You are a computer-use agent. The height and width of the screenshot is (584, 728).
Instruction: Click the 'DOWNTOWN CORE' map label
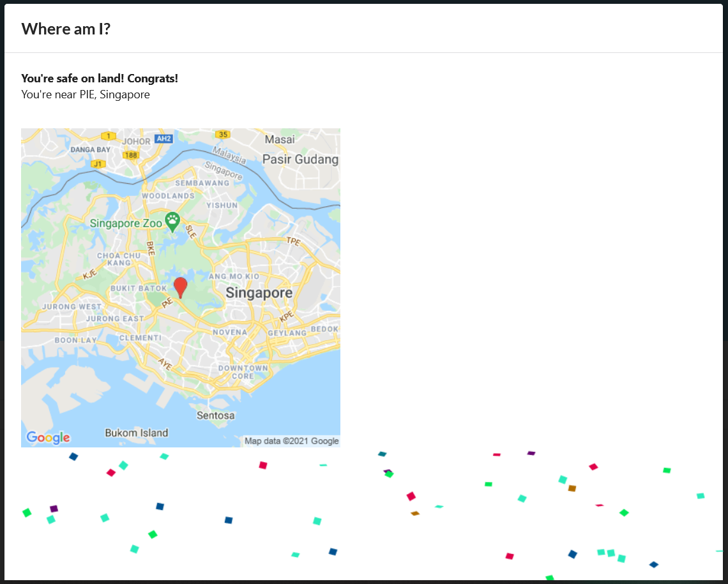coord(243,372)
